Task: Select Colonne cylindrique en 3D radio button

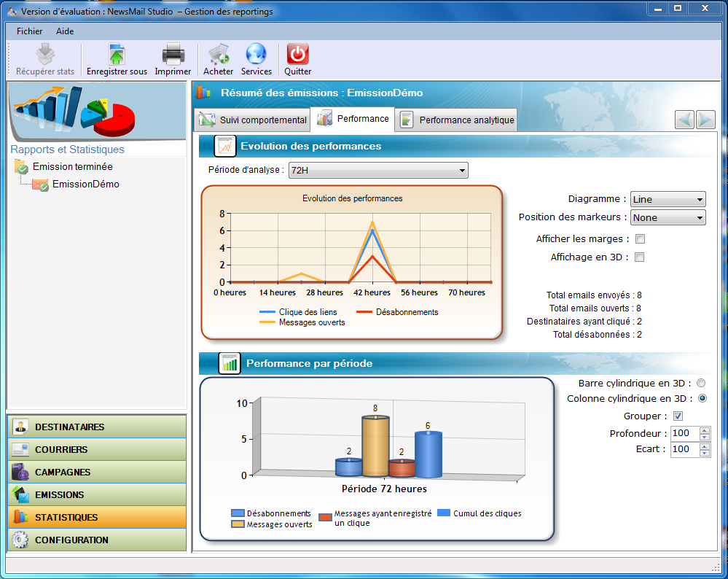Action: pyautogui.click(x=702, y=398)
